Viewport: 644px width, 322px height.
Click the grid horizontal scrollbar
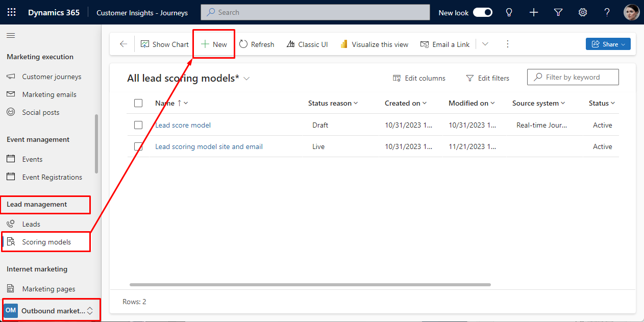[310, 285]
